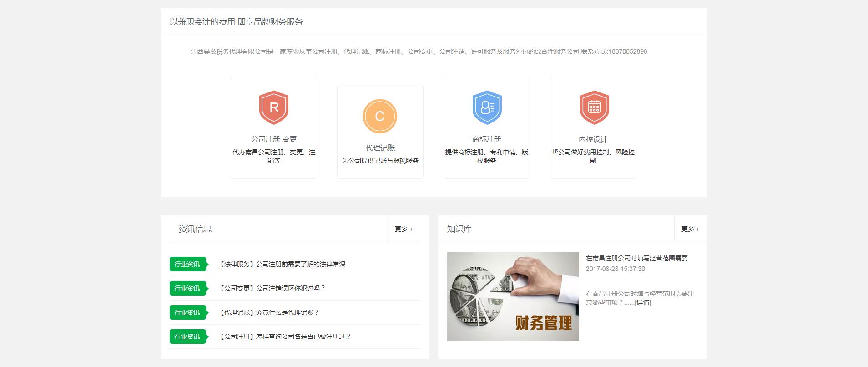Open article 公司注销误区你犯过吗
This screenshot has height=367, width=868.
[x=272, y=288]
